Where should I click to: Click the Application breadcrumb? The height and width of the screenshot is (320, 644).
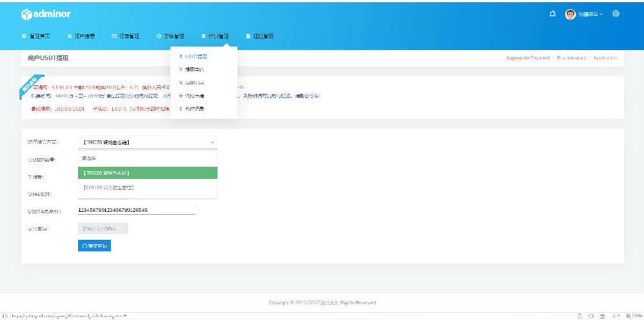605,58
